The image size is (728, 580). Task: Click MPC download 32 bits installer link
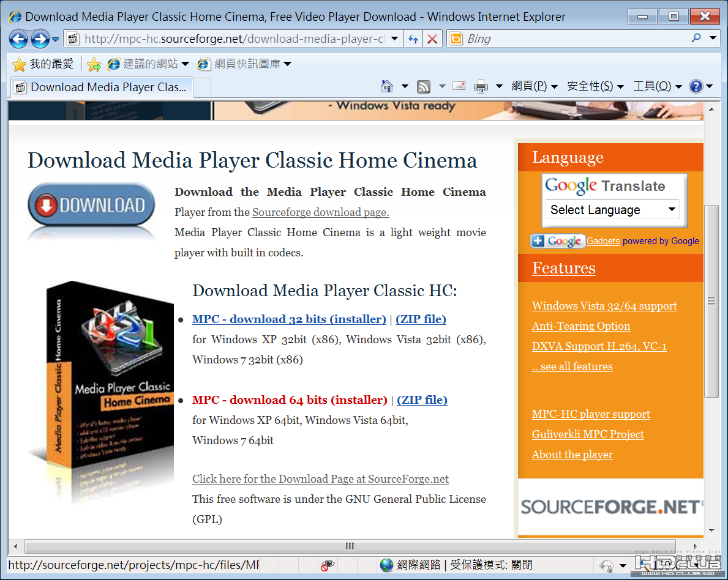point(289,319)
